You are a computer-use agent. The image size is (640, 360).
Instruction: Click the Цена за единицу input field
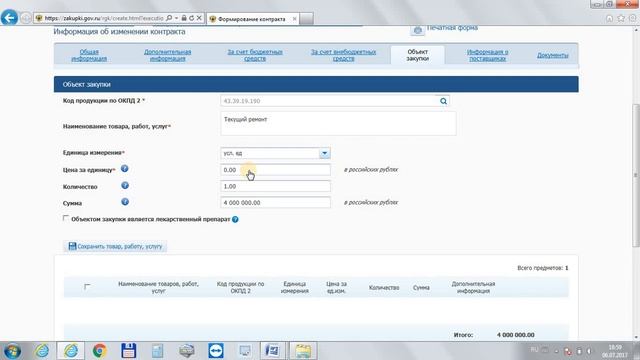pyautogui.click(x=276, y=170)
